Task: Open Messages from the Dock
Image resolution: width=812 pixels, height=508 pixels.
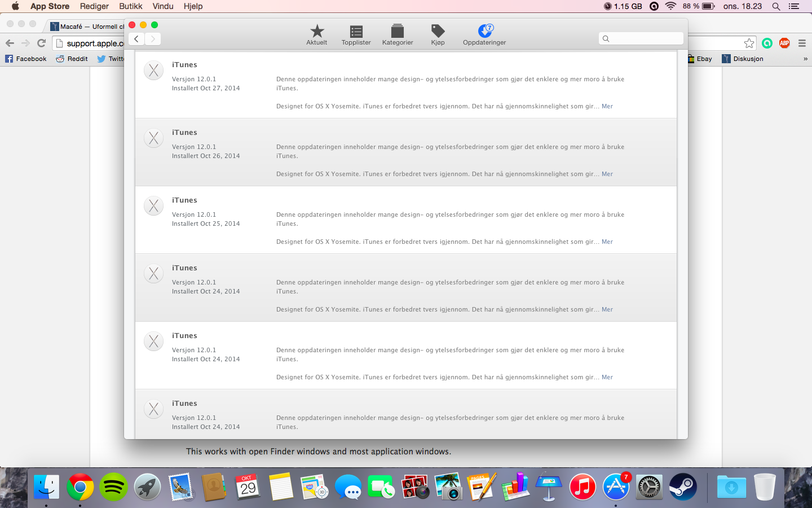Action: pos(348,487)
